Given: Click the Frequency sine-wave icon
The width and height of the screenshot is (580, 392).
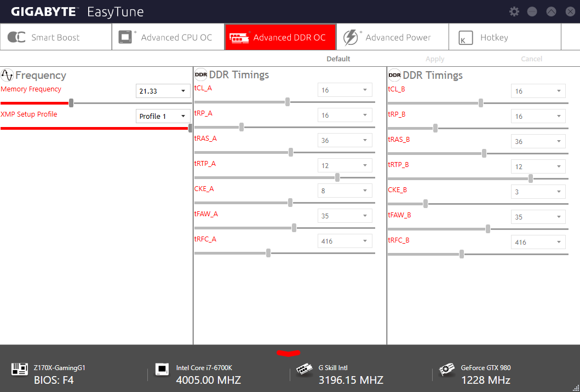Looking at the screenshot, I should [x=7, y=75].
